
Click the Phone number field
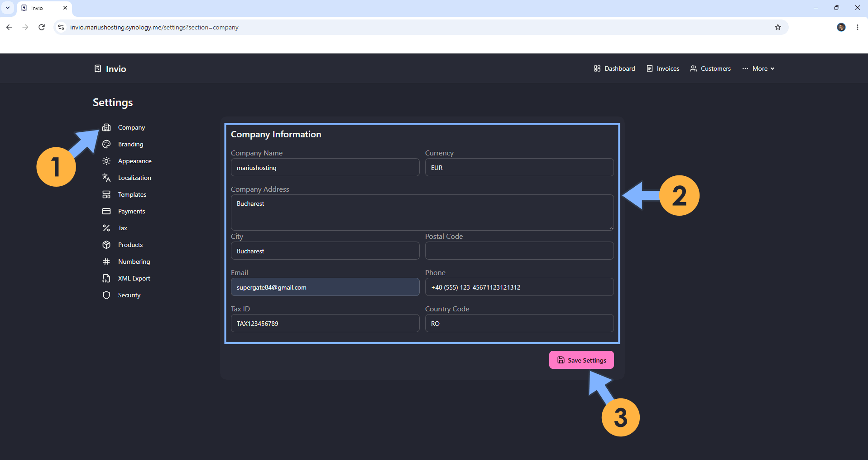(519, 287)
